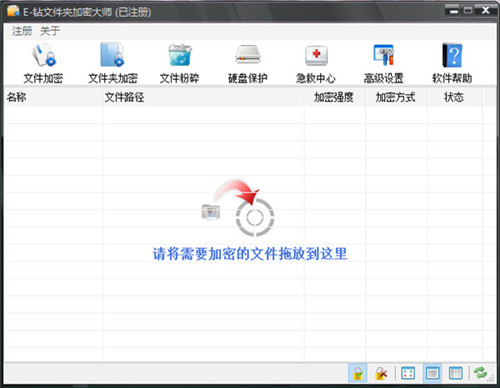Open the 文件加密 file encryption tool
Viewport: 500px width, 388px height.
tap(43, 64)
